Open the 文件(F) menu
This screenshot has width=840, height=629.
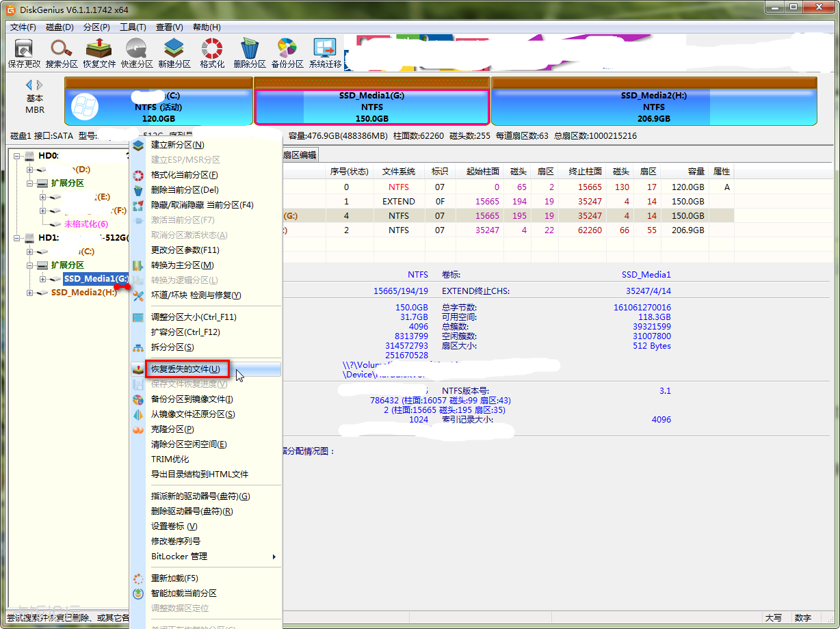click(x=23, y=27)
